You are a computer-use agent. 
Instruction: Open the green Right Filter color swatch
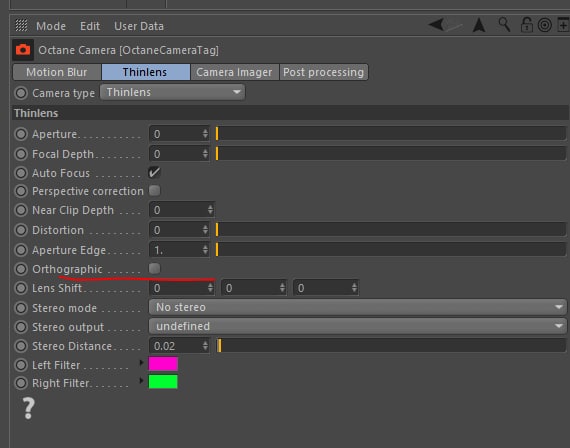pyautogui.click(x=163, y=382)
